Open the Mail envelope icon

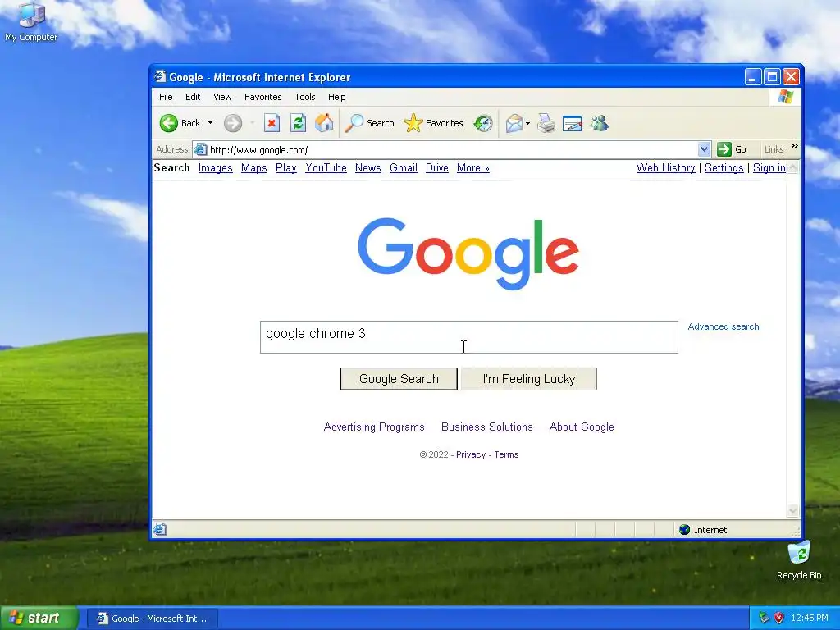pos(514,124)
